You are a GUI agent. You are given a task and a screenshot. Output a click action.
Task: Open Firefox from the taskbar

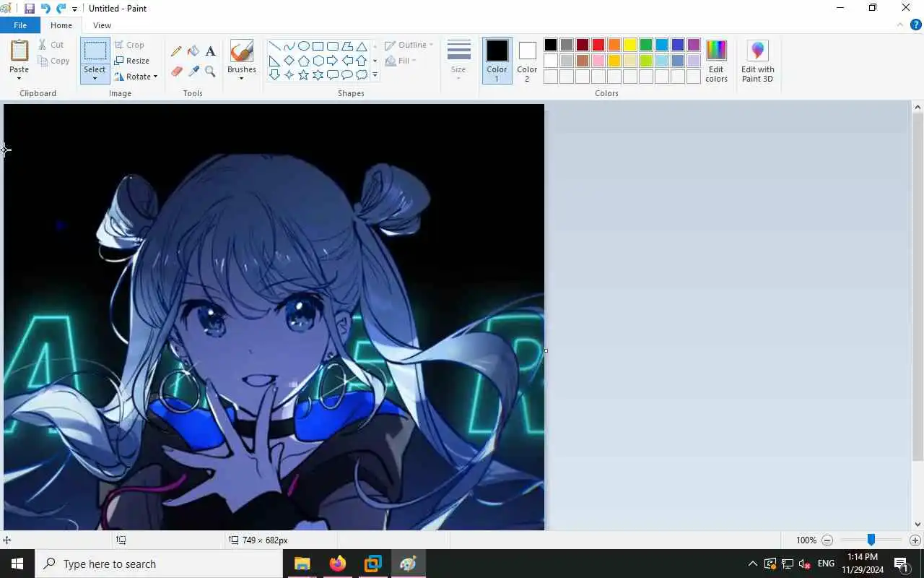tap(337, 564)
